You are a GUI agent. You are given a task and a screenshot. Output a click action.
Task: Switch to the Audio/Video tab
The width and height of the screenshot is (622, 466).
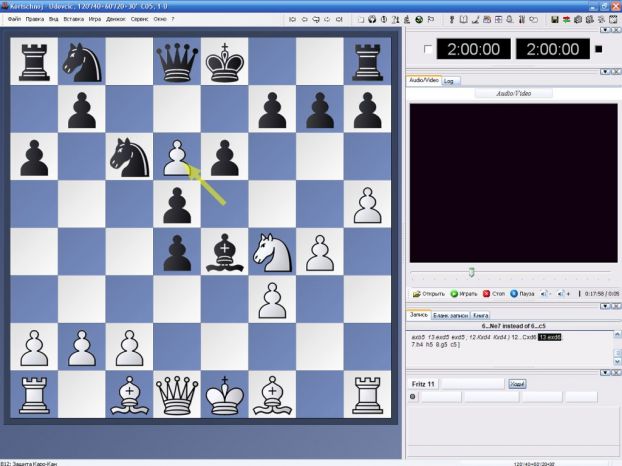click(x=424, y=80)
